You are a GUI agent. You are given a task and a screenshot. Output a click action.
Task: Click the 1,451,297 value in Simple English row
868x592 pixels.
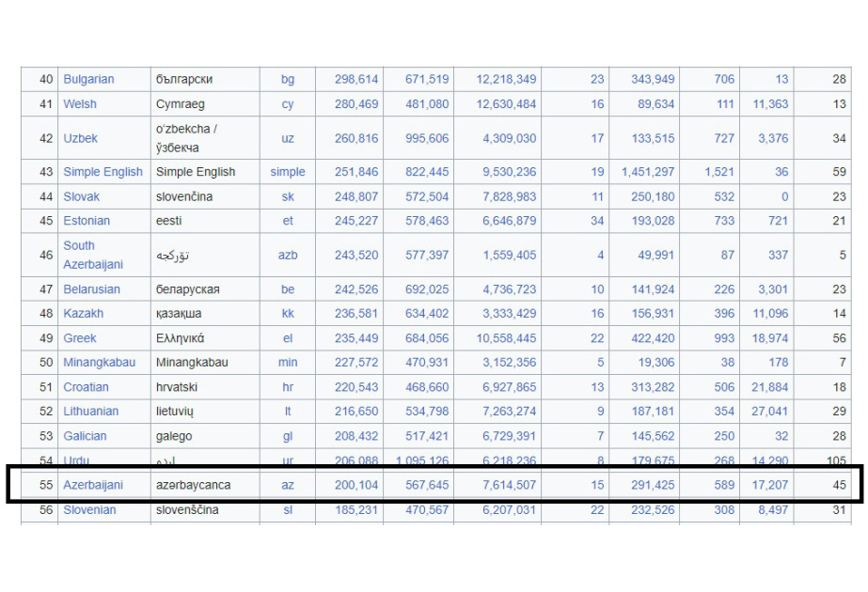(648, 172)
